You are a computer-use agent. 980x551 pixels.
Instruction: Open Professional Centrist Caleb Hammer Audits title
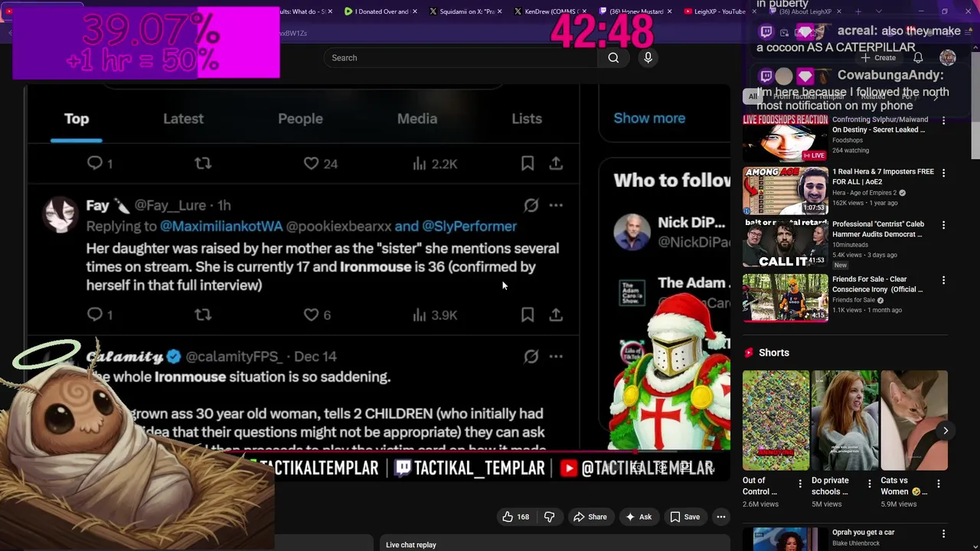tap(879, 229)
